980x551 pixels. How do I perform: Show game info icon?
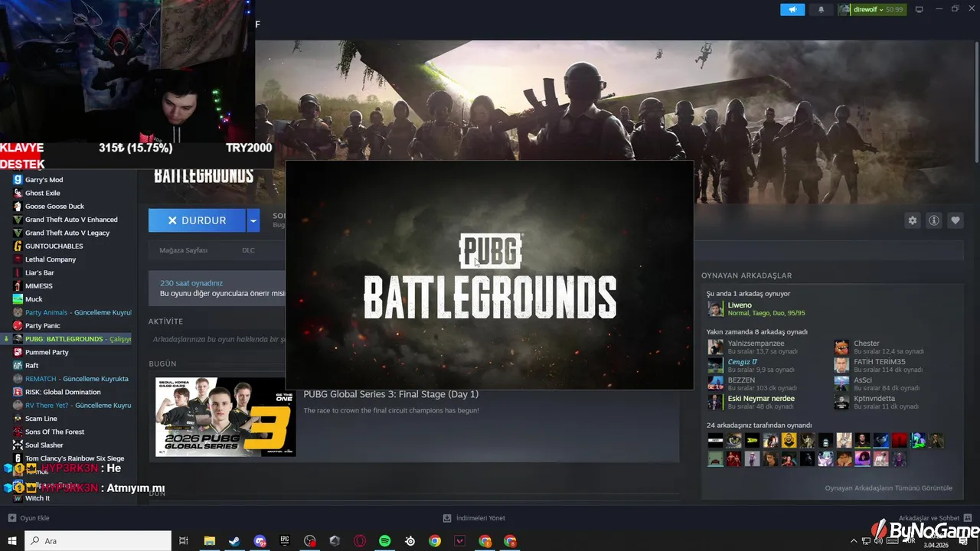934,220
